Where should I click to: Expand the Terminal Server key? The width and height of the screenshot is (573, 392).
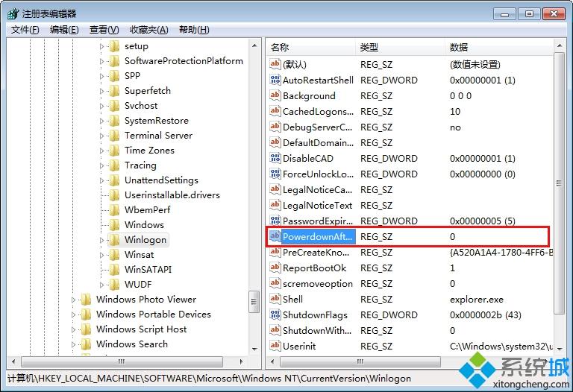pyautogui.click(x=101, y=136)
